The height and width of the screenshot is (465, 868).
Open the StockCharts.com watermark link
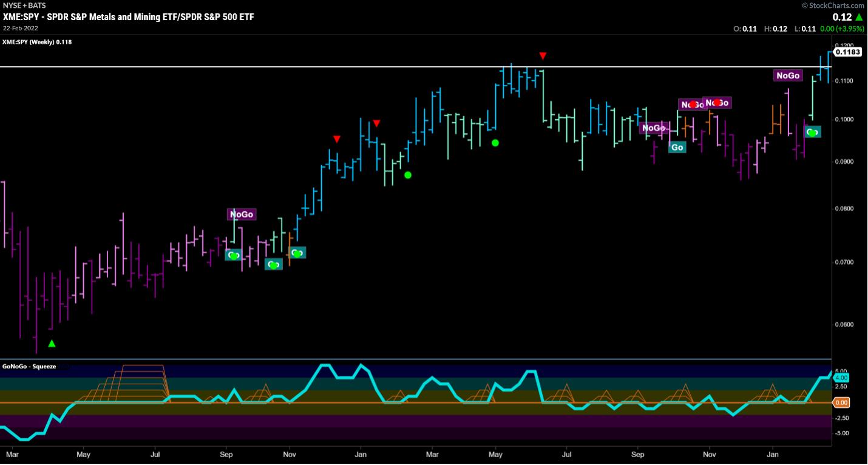[x=834, y=5]
